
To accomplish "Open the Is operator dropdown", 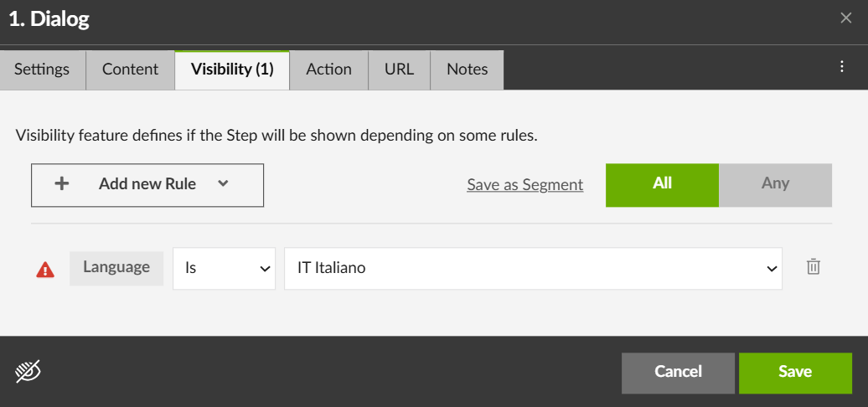I will (x=224, y=269).
